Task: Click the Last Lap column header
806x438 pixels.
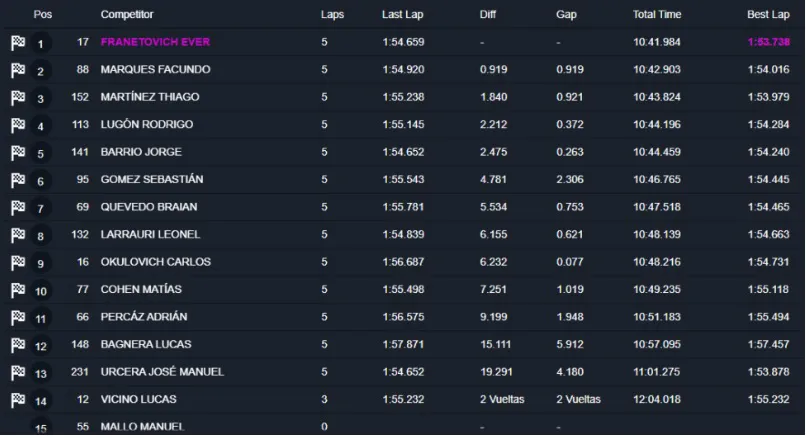Action: pyautogui.click(x=404, y=15)
